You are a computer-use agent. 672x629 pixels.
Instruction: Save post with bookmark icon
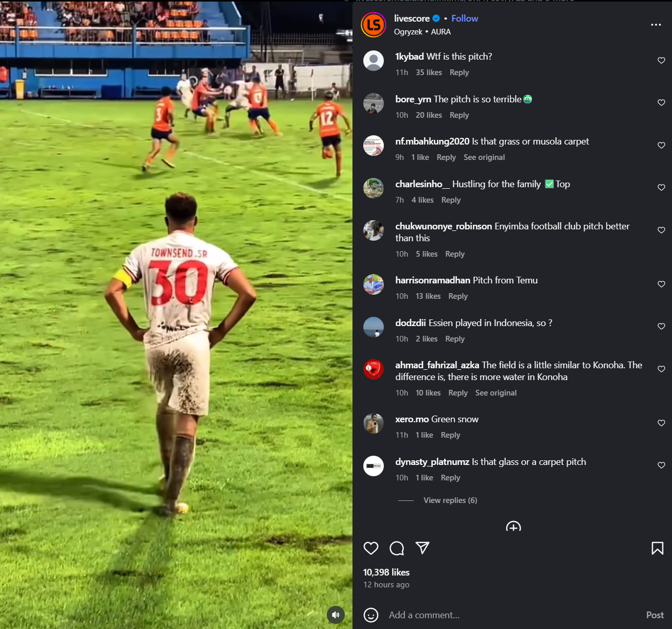658,548
